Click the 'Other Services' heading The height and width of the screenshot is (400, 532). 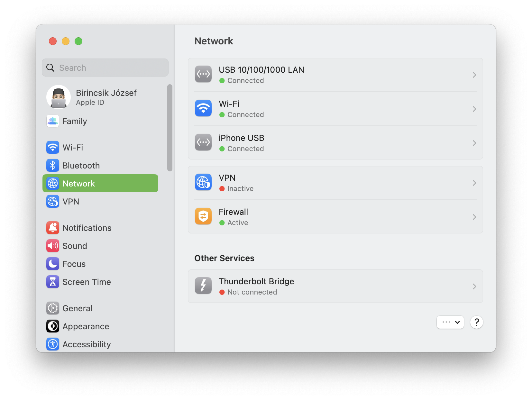pyautogui.click(x=224, y=258)
